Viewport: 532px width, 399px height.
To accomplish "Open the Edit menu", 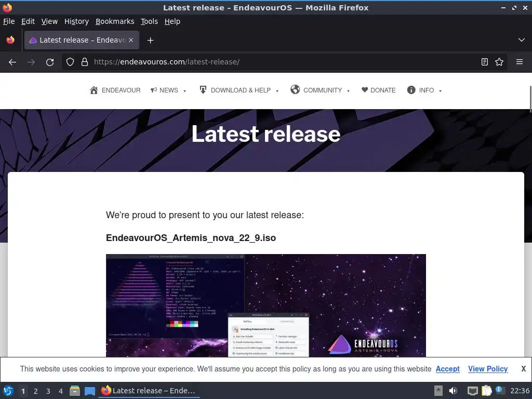I will coord(28,21).
